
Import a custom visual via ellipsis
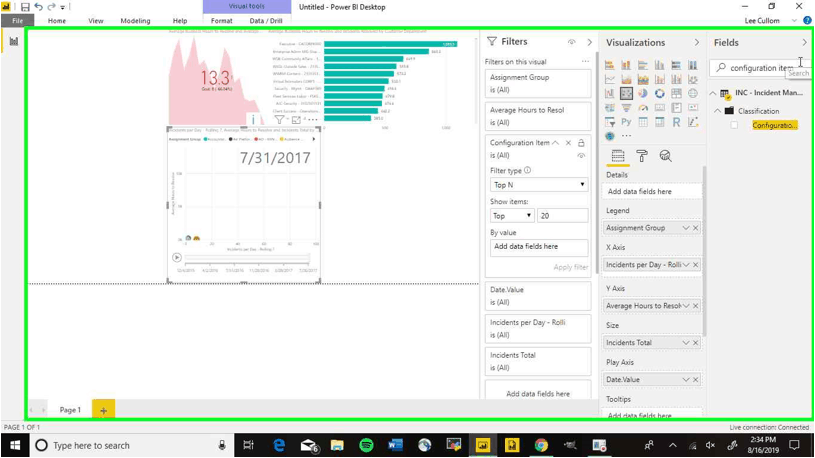pos(626,136)
